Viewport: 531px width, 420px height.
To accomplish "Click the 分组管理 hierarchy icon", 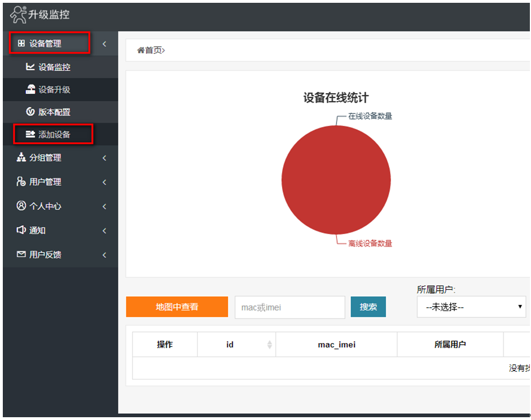I will click(21, 158).
